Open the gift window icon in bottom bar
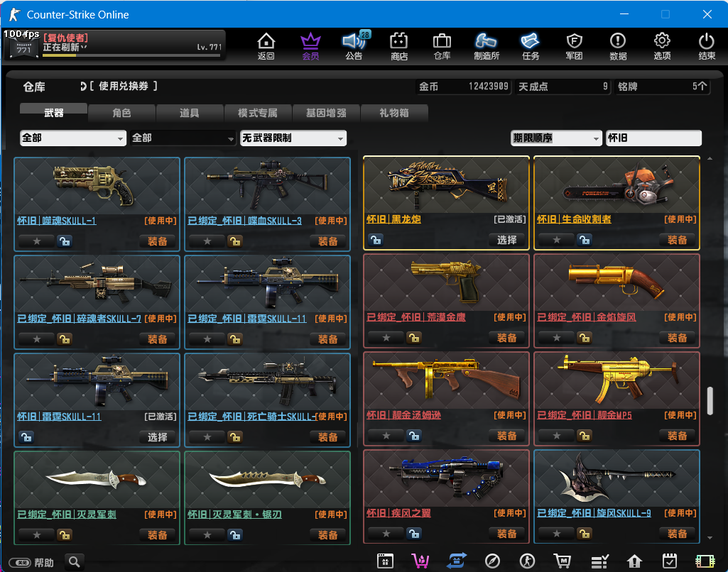This screenshot has height=572, width=728. pyautogui.click(x=386, y=561)
